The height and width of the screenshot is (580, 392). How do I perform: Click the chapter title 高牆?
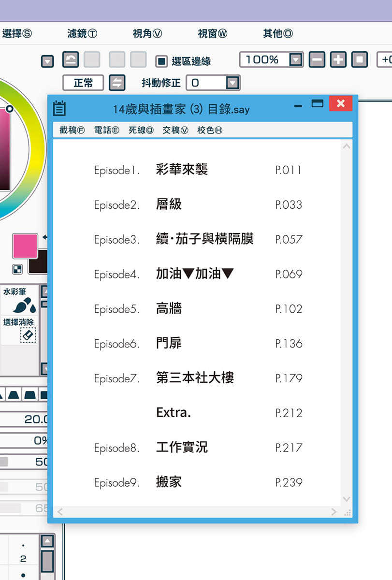[169, 308]
